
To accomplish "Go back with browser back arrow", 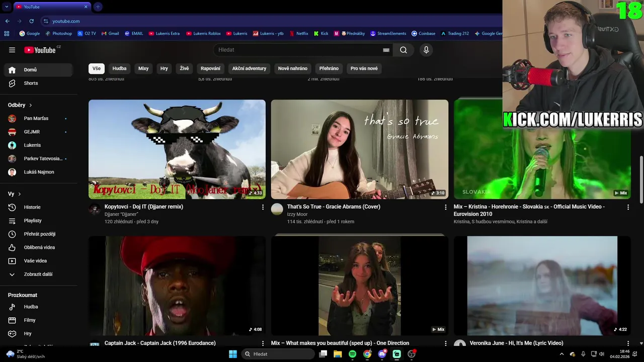I will [x=7, y=21].
